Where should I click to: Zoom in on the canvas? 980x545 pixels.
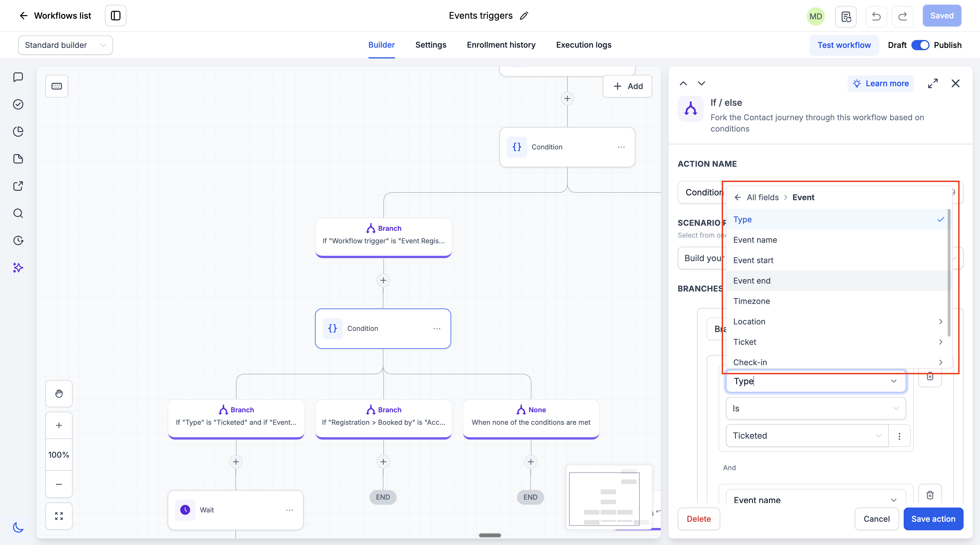(59, 426)
